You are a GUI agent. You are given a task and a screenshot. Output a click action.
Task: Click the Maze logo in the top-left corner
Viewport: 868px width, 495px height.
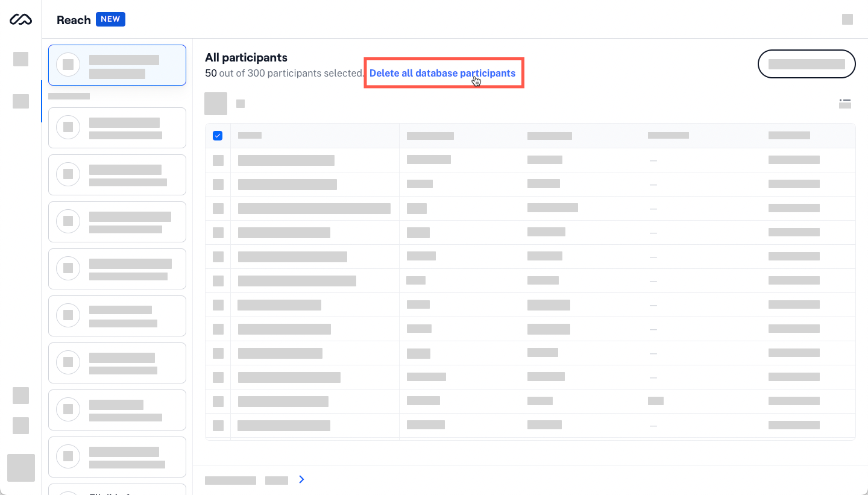pos(20,20)
